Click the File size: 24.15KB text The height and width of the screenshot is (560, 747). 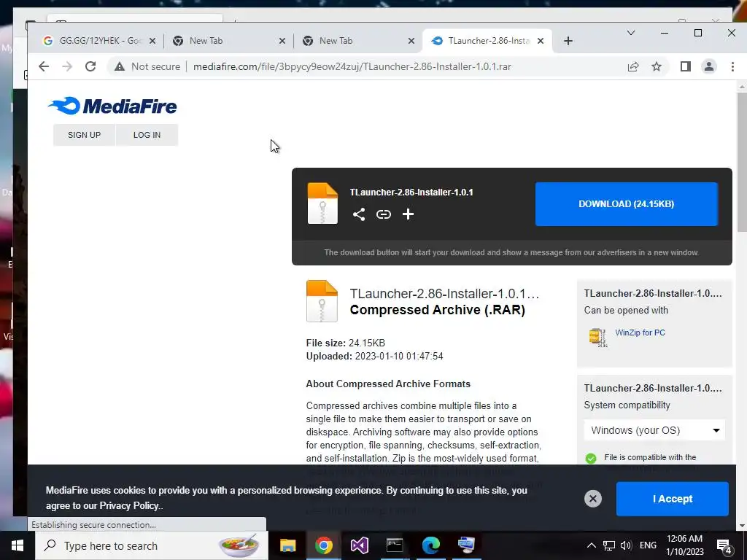[345, 343]
